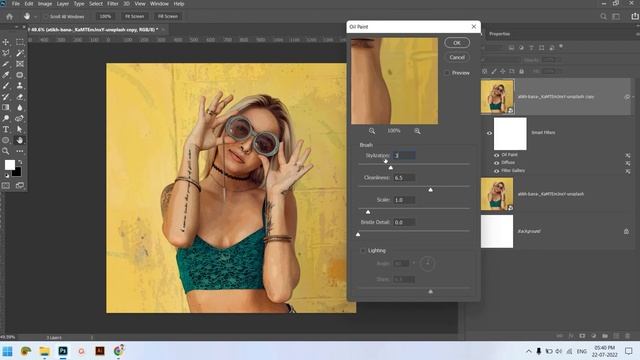Open the Filter menu

(x=112, y=4)
